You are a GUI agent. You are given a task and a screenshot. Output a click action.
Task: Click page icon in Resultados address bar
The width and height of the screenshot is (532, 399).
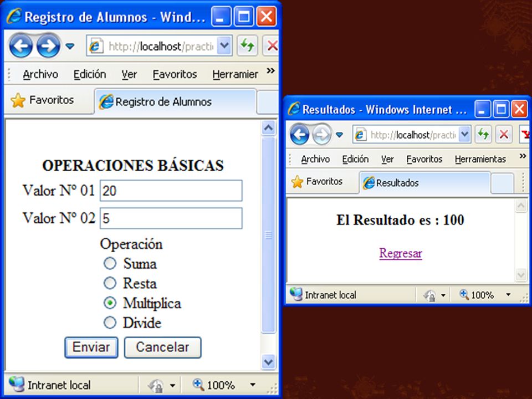click(360, 135)
